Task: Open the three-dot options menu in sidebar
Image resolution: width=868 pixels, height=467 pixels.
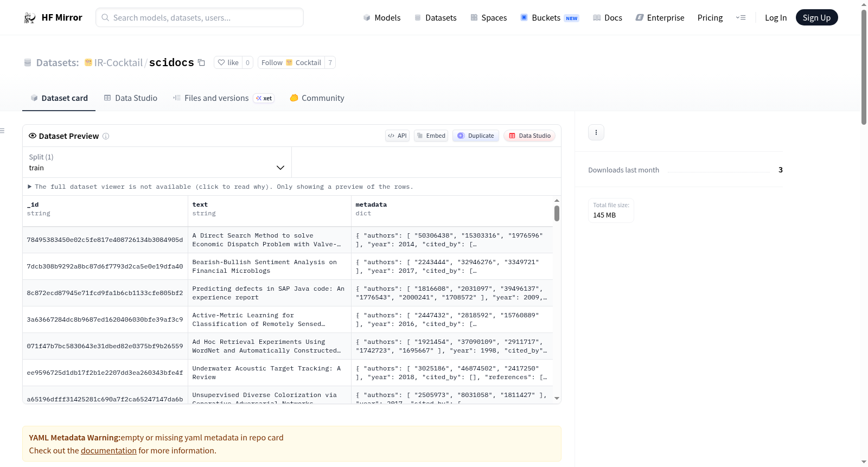Action: coord(596,132)
